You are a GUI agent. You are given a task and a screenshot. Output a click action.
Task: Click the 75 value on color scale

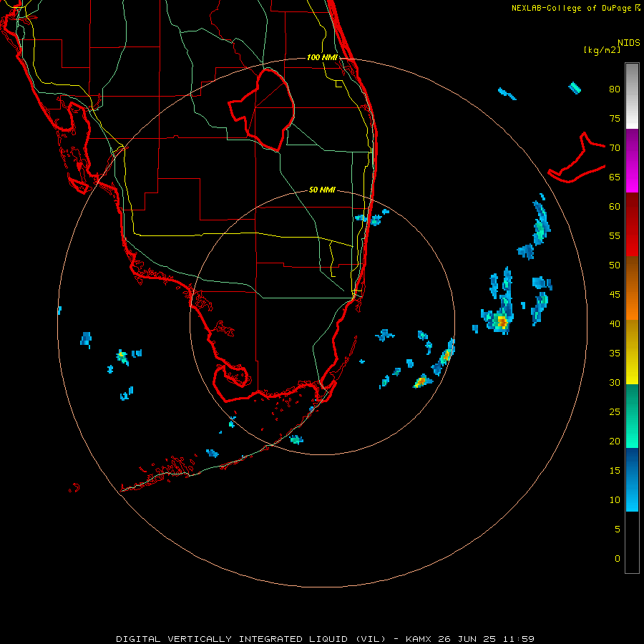(x=615, y=118)
